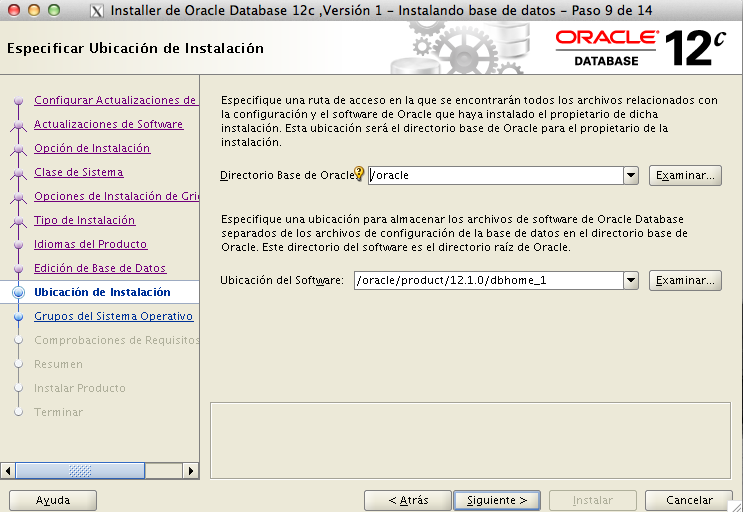Click the sidebar scrollbar left arrow
743x512 pixels.
(x=8, y=471)
